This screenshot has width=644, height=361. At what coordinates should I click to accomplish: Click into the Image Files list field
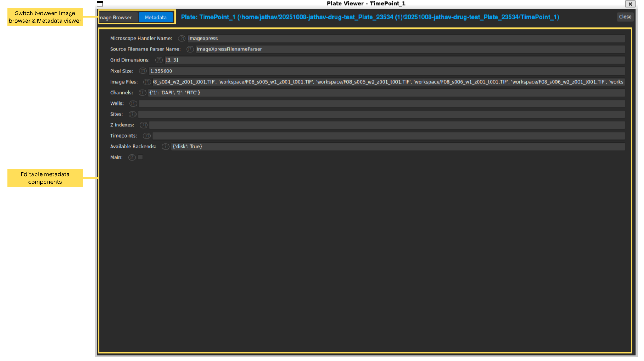[x=389, y=82]
